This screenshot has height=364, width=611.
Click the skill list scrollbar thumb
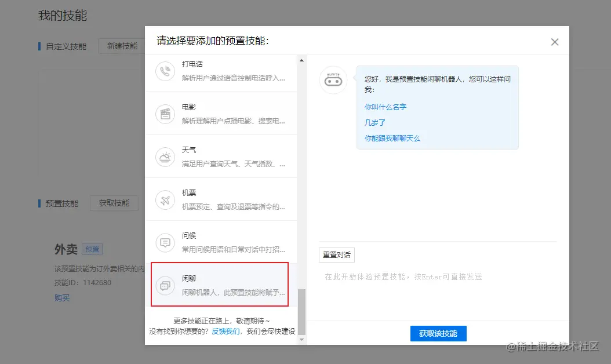click(x=301, y=312)
